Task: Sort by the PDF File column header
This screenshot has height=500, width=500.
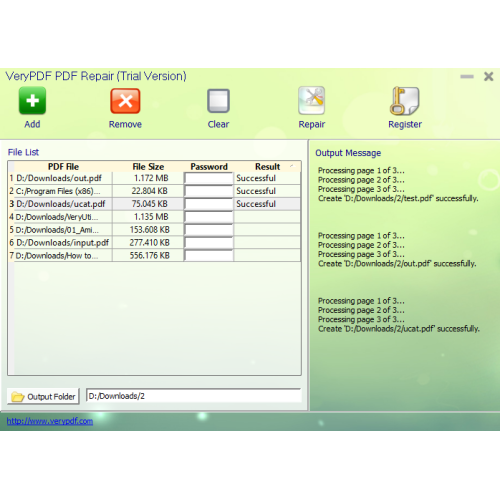Action: [x=63, y=166]
